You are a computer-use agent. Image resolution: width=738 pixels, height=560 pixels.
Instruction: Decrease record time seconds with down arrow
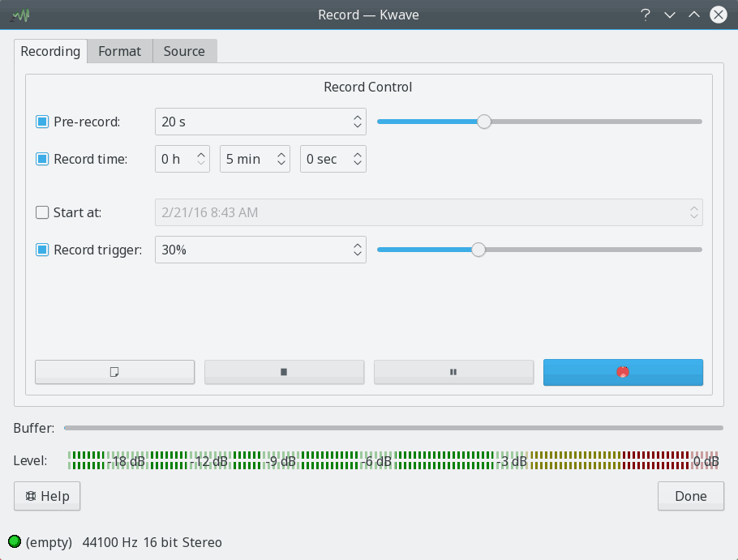pyautogui.click(x=357, y=163)
